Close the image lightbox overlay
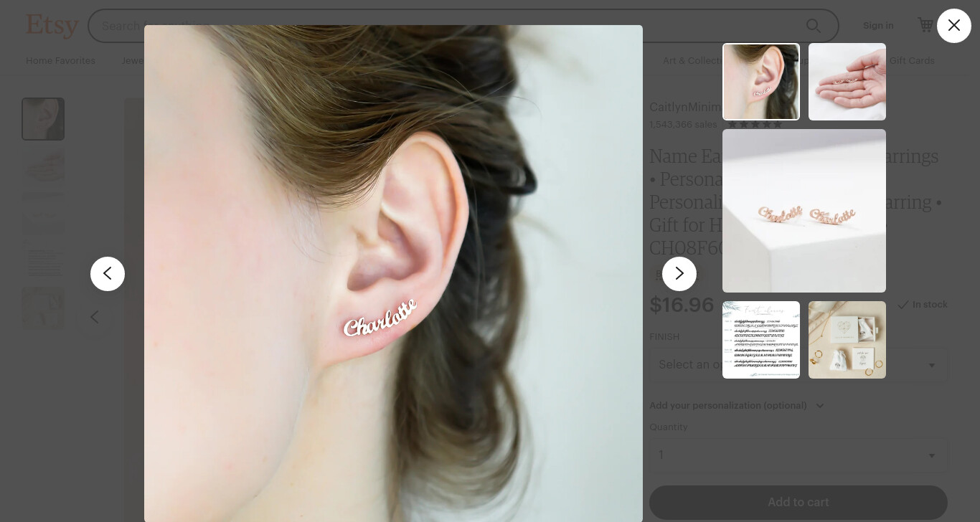The width and height of the screenshot is (980, 522). point(953,26)
